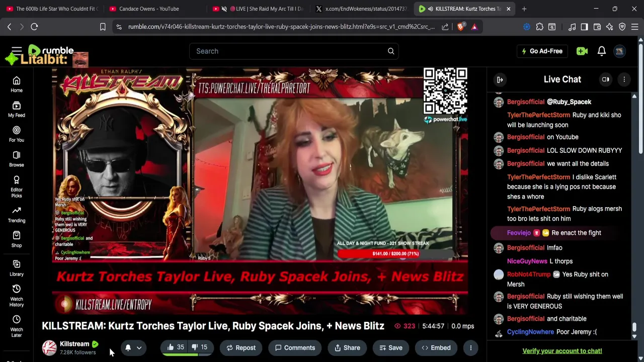
Task: Open site settings icon in address bar
Action: point(119,27)
